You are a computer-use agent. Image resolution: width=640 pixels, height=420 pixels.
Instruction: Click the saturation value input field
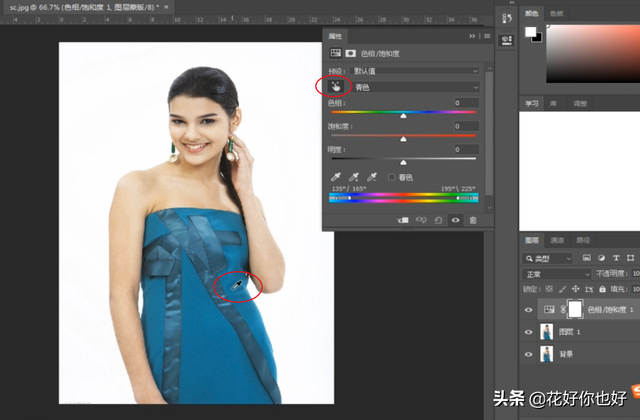pyautogui.click(x=467, y=126)
